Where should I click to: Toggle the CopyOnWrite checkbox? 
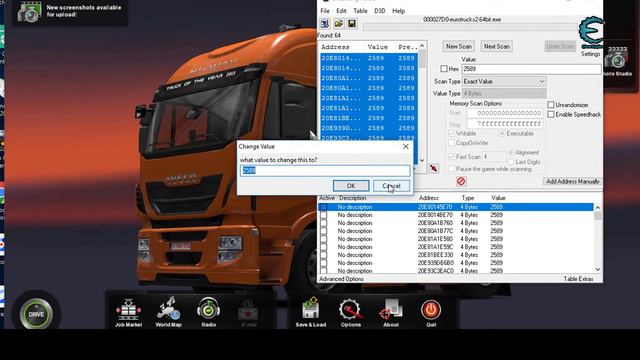coord(451,143)
